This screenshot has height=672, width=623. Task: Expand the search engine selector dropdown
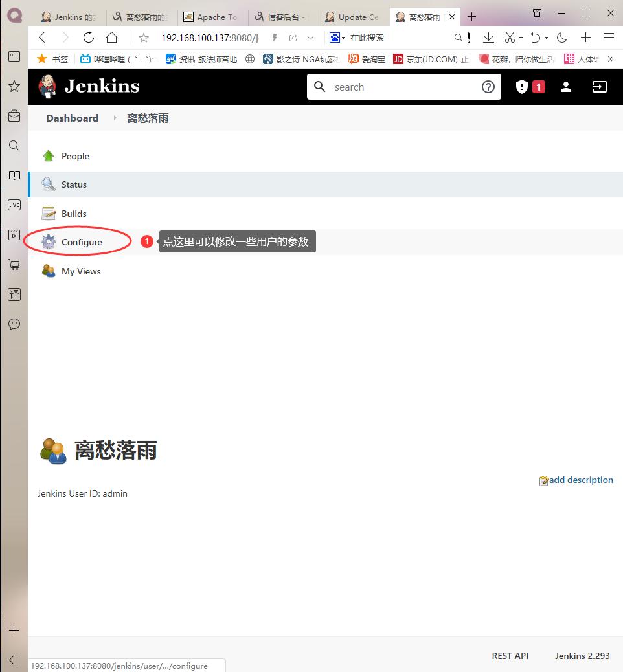click(x=343, y=38)
